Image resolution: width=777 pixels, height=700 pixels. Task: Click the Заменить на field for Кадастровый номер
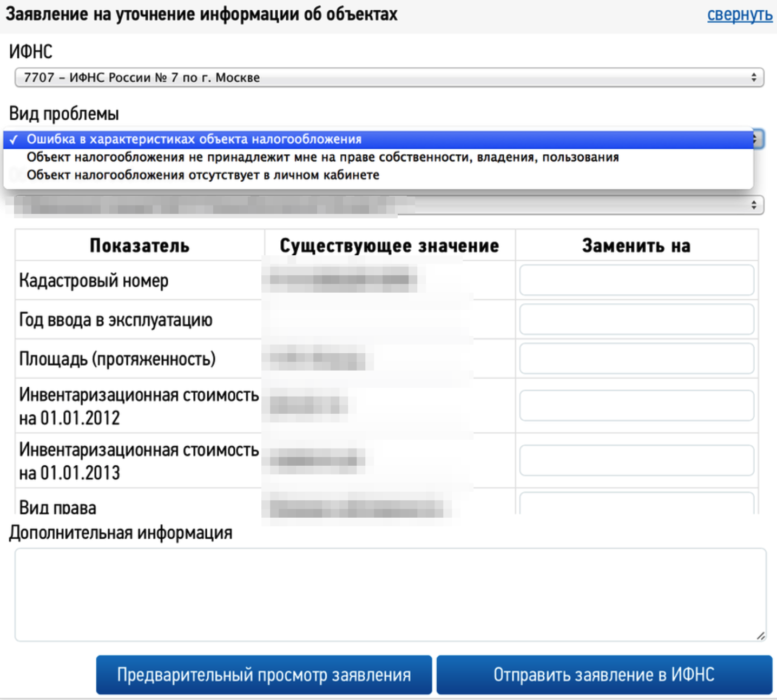(636, 280)
